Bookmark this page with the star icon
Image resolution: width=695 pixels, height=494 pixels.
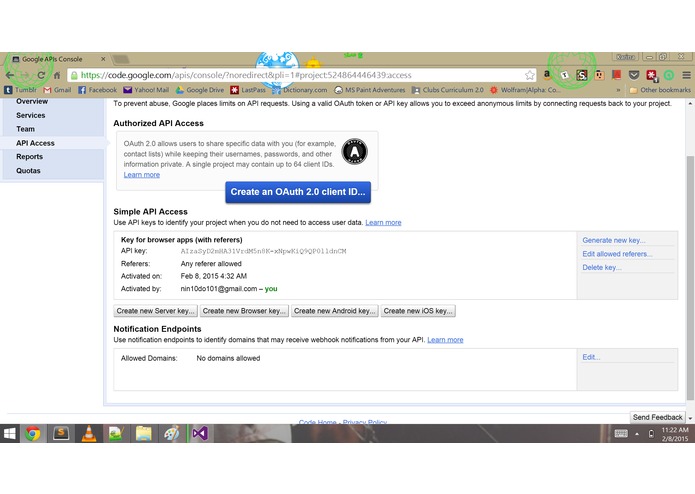(x=529, y=75)
